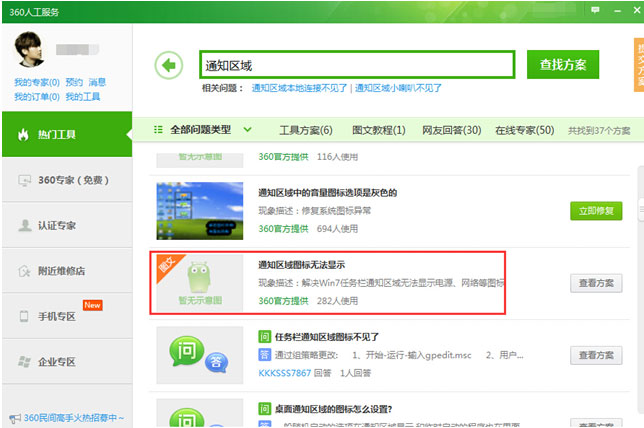Click blue 答 icon before 通过组策略更改

click(264, 354)
